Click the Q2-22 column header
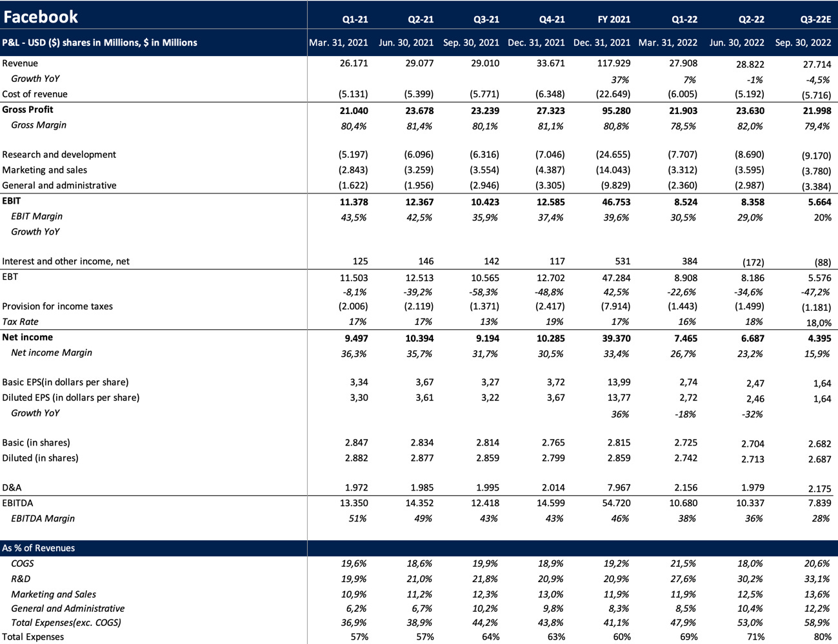Viewport: 838px width, 644px height. [x=751, y=19]
